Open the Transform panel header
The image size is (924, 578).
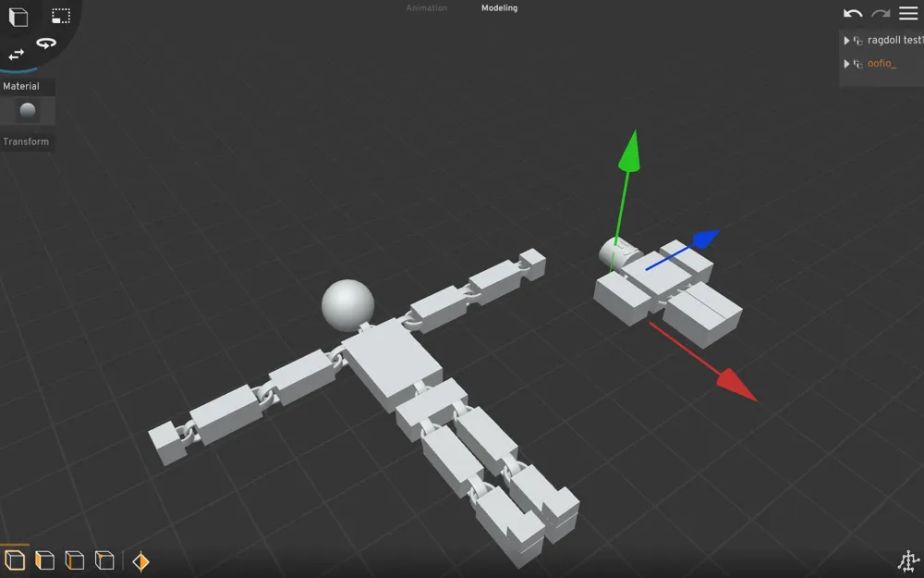[x=28, y=141]
